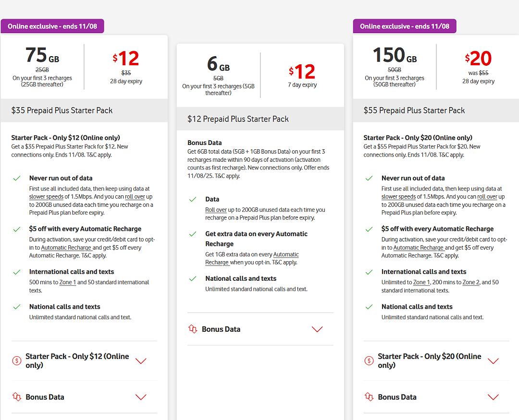Open Starter Pack - Only $12 accordion title
This screenshot has width=519, height=420.
tap(77, 360)
